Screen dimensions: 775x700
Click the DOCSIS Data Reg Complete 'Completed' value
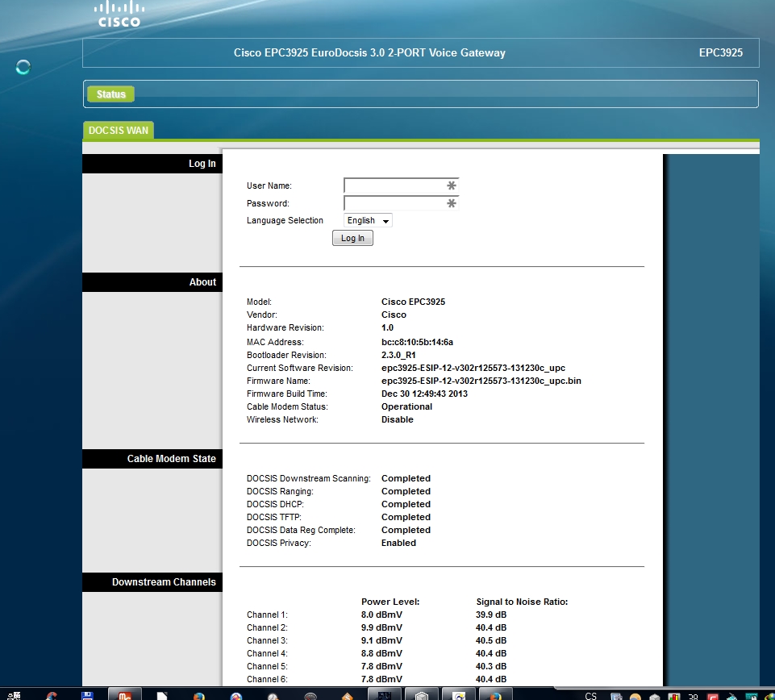tap(406, 530)
